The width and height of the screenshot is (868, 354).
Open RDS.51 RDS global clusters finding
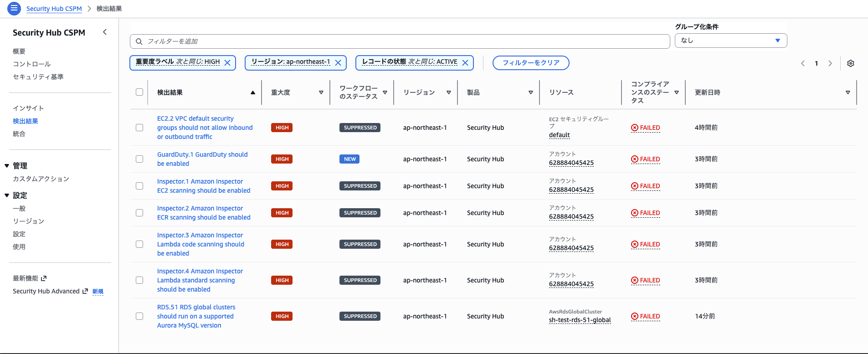196,316
